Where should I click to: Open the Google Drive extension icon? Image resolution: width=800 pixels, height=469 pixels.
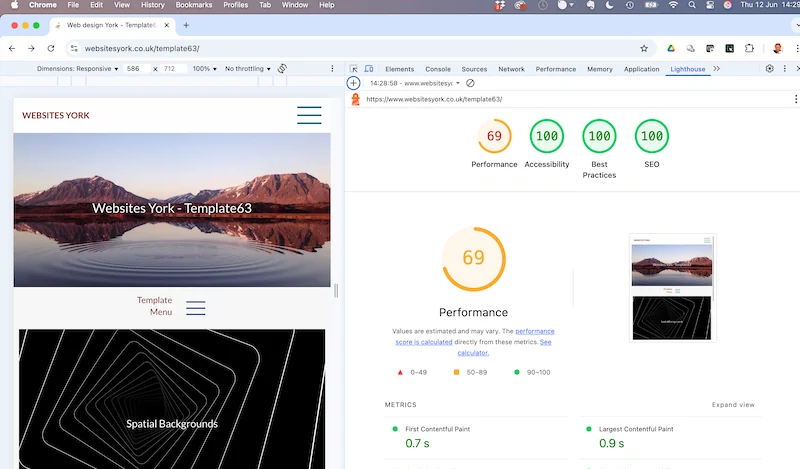(x=671, y=48)
